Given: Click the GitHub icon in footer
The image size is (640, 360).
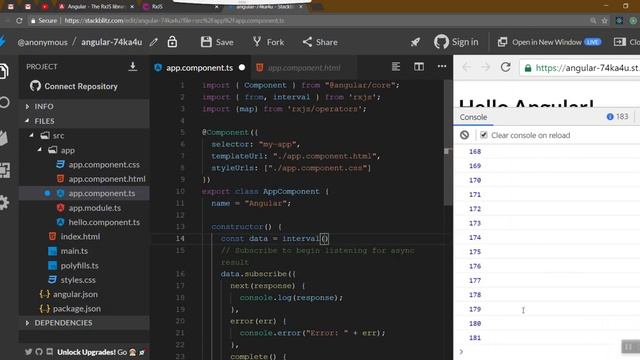Looking at the screenshot, I should (39, 352).
